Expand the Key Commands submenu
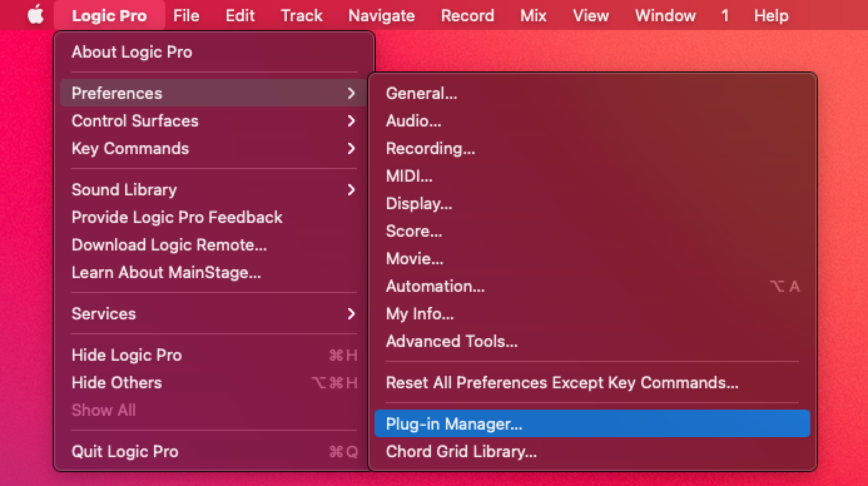 [x=214, y=148]
